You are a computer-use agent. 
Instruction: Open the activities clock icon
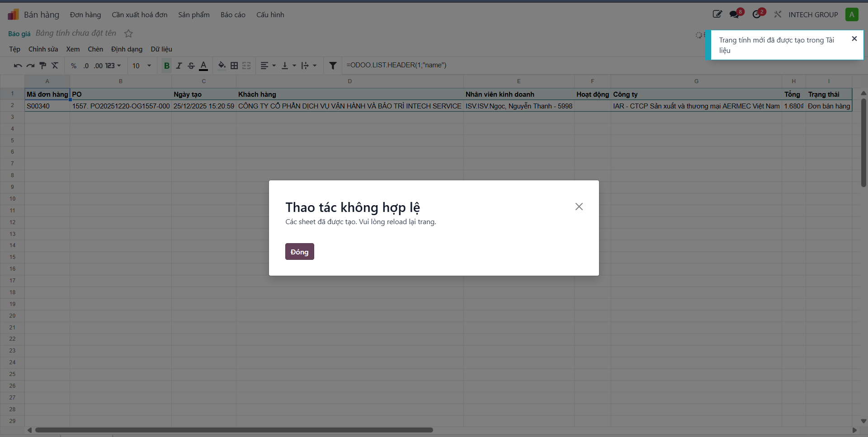pos(757,14)
